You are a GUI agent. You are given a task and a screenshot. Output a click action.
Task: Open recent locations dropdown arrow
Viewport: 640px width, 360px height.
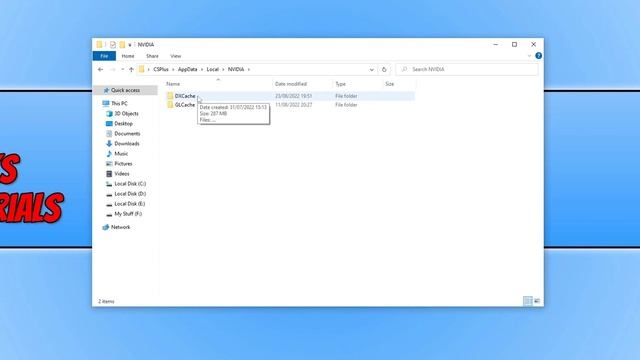122,69
